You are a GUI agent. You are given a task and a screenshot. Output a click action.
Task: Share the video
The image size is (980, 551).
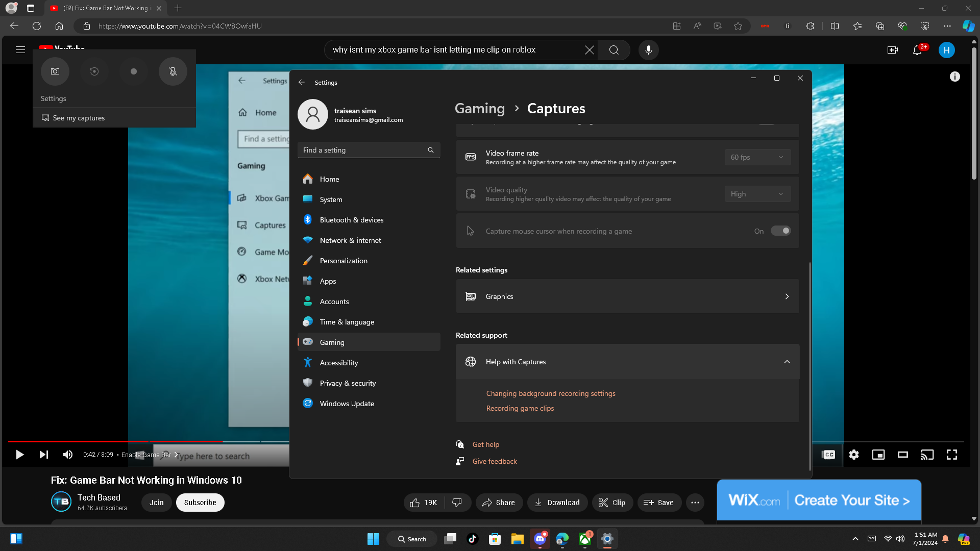499,503
